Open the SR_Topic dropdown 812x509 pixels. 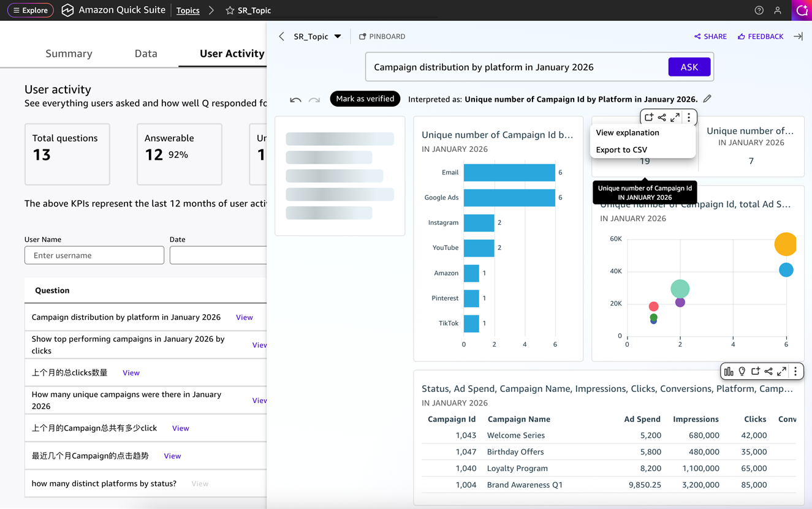coord(338,37)
